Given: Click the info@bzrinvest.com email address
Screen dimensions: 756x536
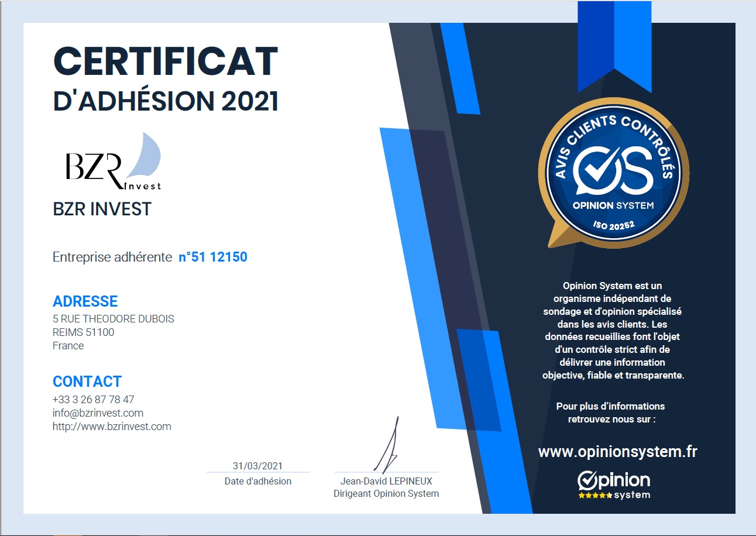Looking at the screenshot, I should click(98, 413).
